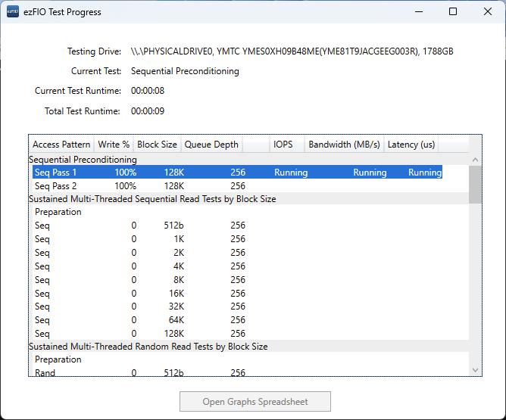Image resolution: width=506 pixels, height=420 pixels.
Task: Select the Seq row with 512b block size
Action: (x=237, y=226)
